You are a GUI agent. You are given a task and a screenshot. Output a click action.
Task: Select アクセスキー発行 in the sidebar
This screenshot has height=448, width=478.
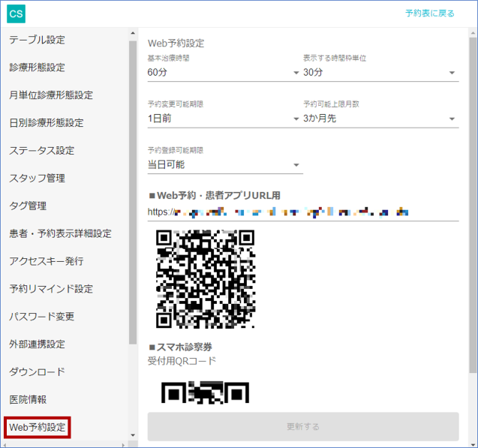47,261
